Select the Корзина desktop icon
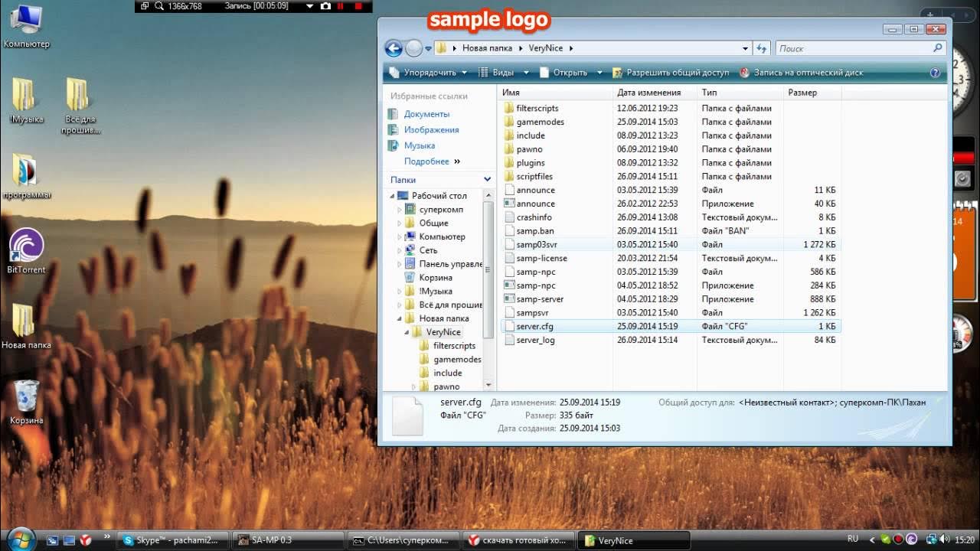This screenshot has height=551, width=980. pyautogui.click(x=26, y=402)
